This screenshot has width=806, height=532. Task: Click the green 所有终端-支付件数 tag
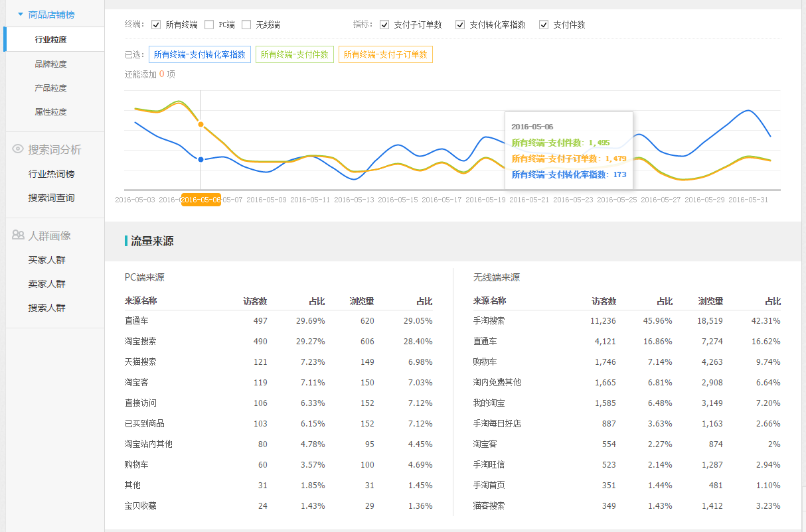[294, 54]
